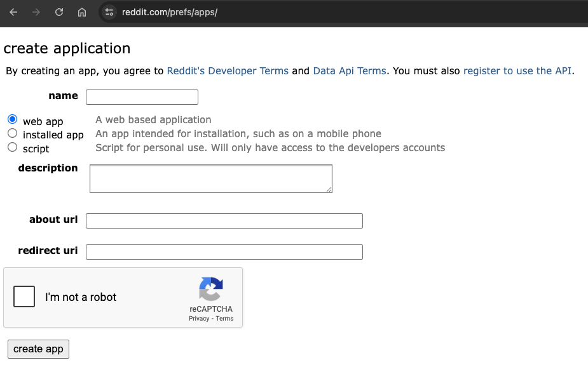Choose the installed app radio button
The width and height of the screenshot is (588, 379).
pos(13,133)
